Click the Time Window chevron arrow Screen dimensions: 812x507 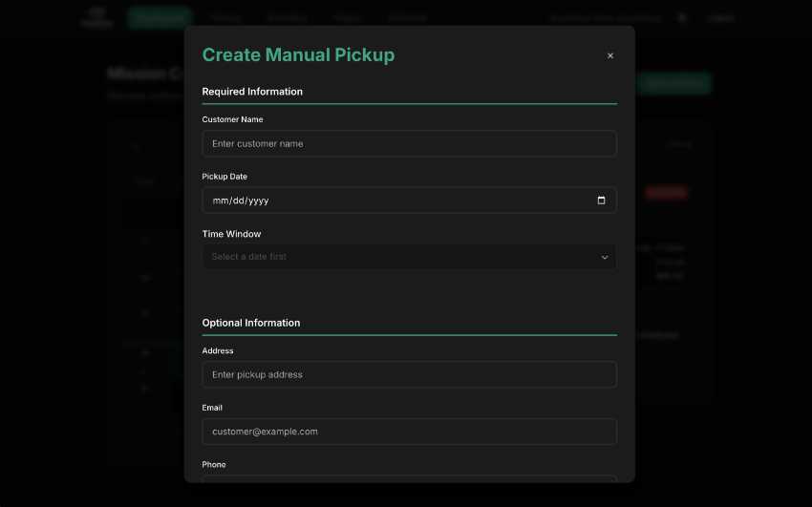(x=604, y=257)
